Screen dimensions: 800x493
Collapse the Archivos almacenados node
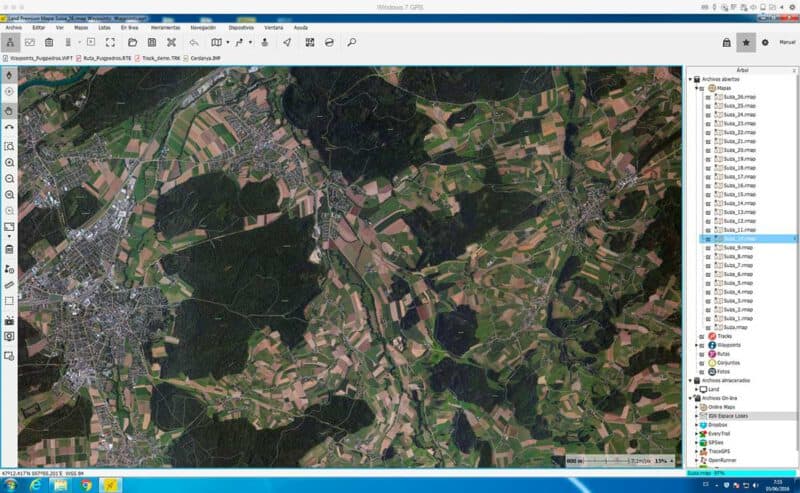(x=690, y=381)
